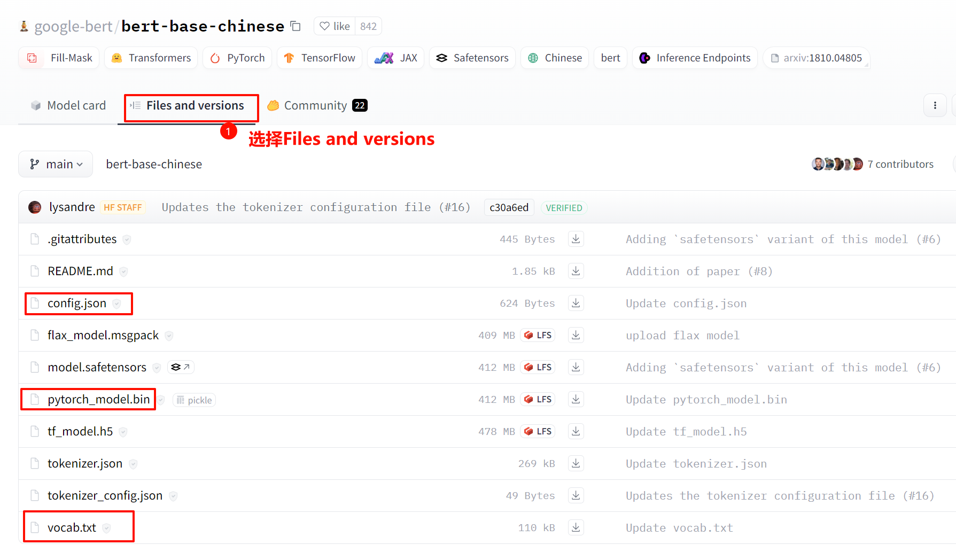The image size is (956, 560).
Task: Click the pickle badge for pytorch_model.bin
Action: [195, 400]
